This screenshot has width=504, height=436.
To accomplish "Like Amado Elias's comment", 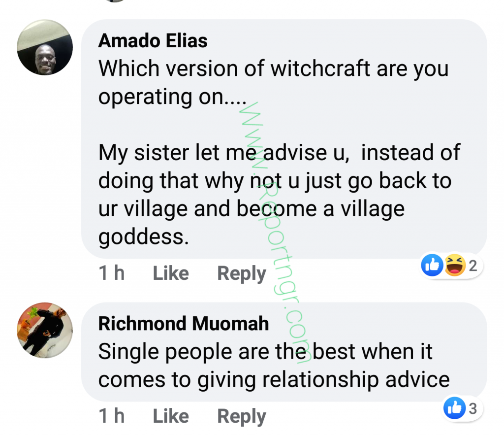I will click(x=171, y=273).
